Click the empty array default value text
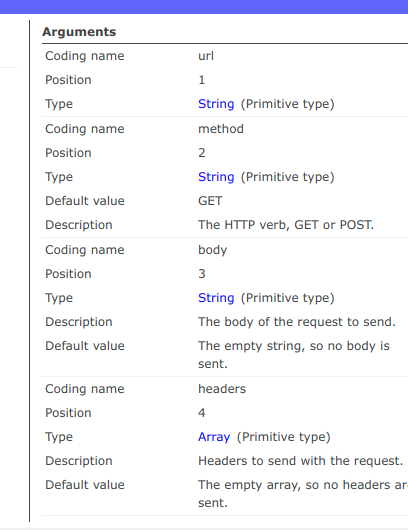 point(303,493)
